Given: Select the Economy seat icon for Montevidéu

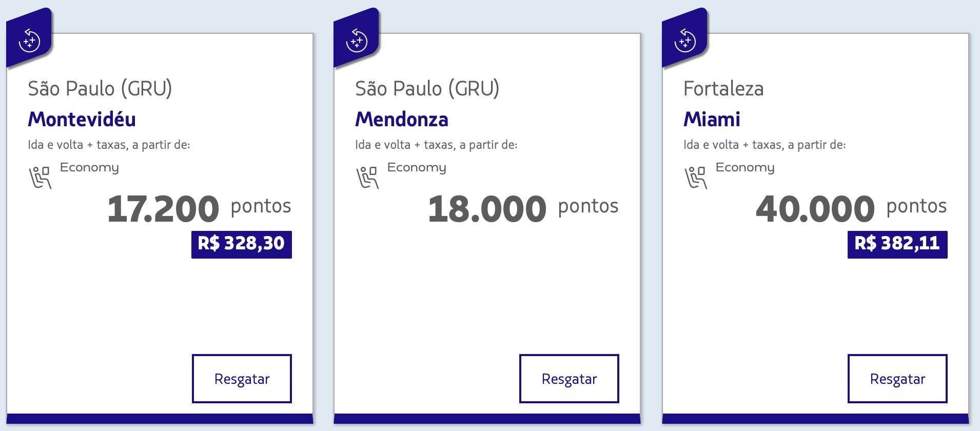Looking at the screenshot, I should coord(40,178).
